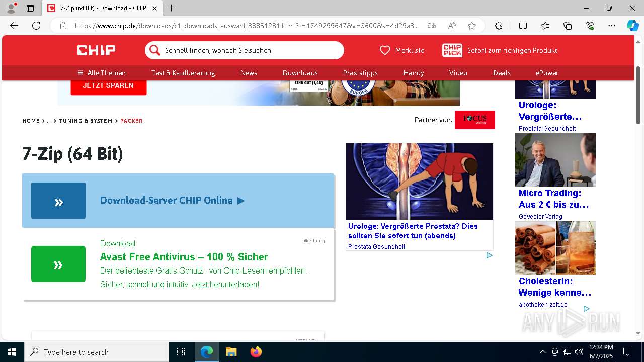Click the search magnifier icon
Image resolution: width=644 pixels, height=362 pixels.
point(154,50)
